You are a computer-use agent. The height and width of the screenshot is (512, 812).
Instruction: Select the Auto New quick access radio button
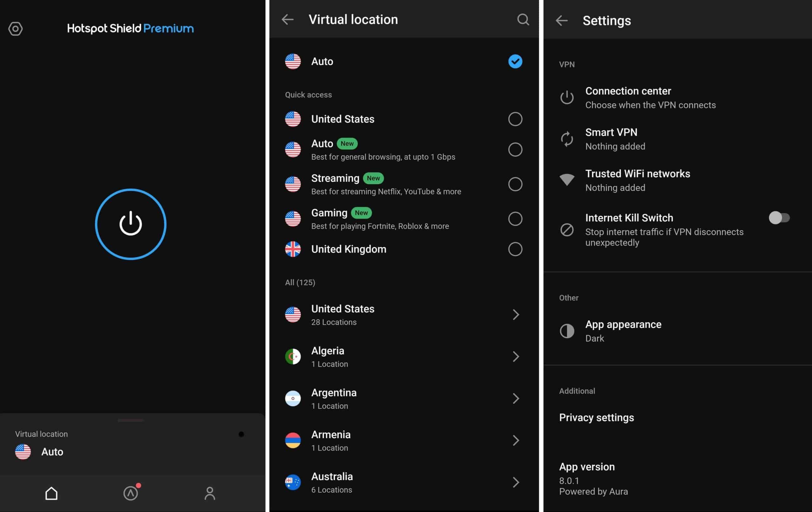(515, 150)
